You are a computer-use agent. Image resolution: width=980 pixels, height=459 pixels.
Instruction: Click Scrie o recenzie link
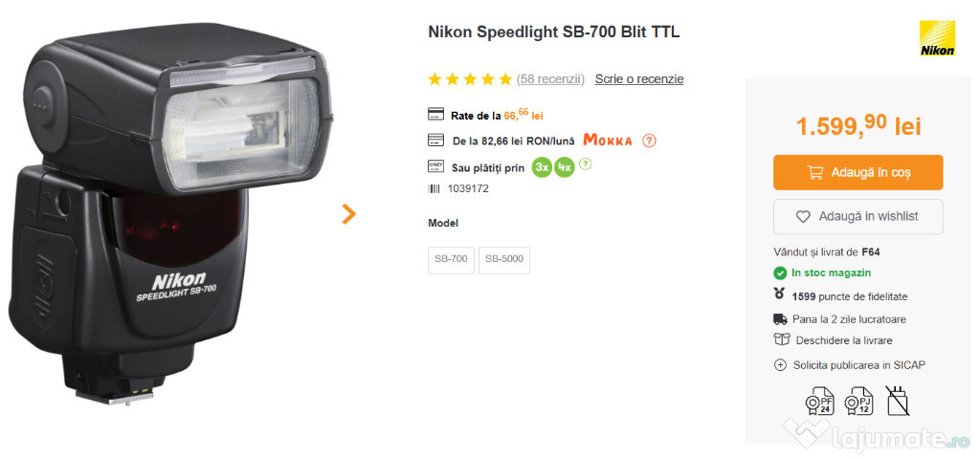[638, 79]
